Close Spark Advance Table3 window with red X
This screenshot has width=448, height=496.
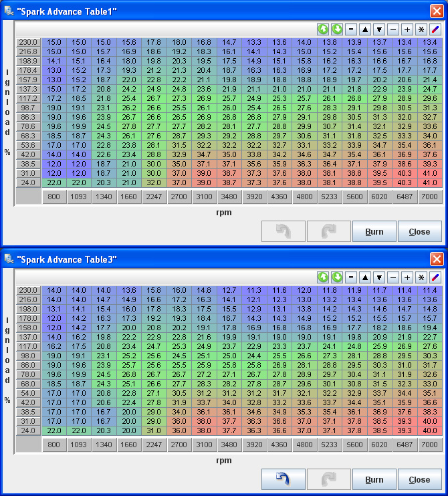click(x=437, y=259)
